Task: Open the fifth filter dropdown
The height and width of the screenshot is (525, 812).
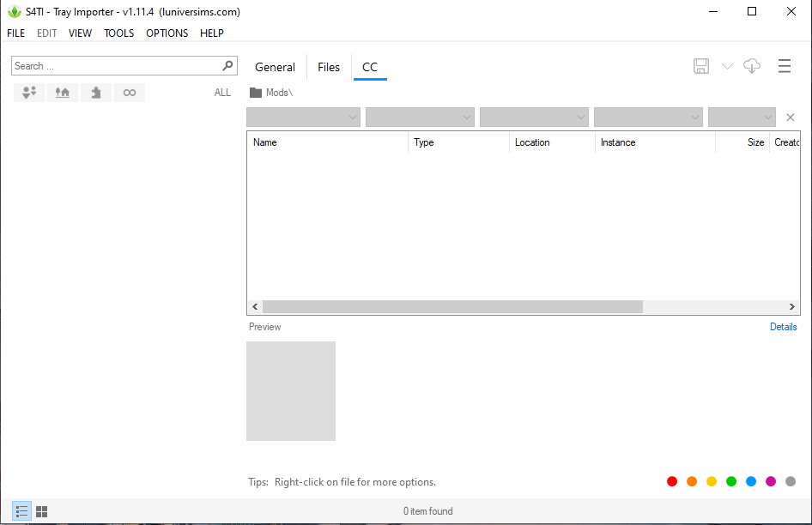Action: click(742, 117)
